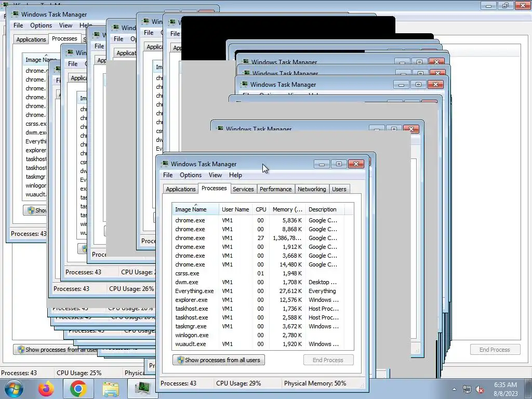Sort by Memory column header
The height and width of the screenshot is (399, 532).
(287, 209)
